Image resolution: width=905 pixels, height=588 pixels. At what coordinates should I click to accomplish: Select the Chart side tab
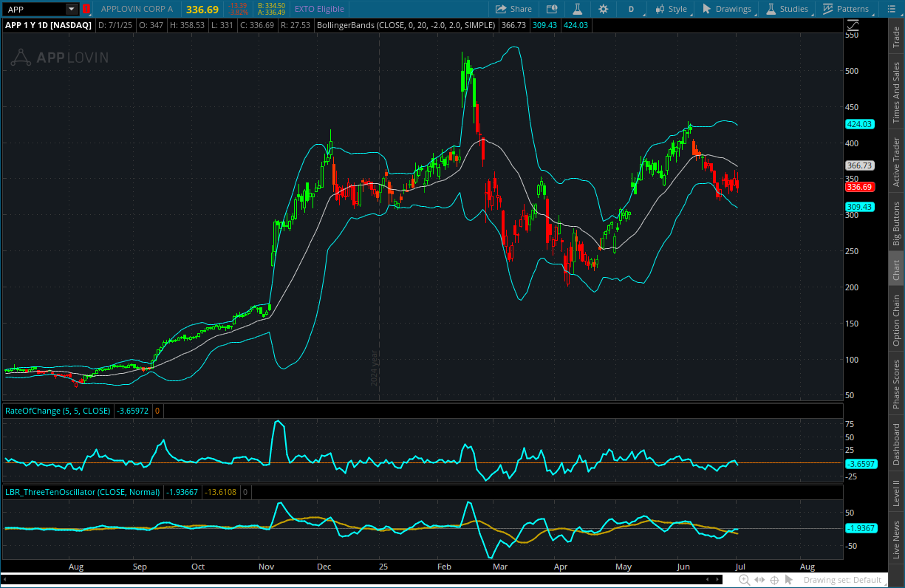click(896, 270)
